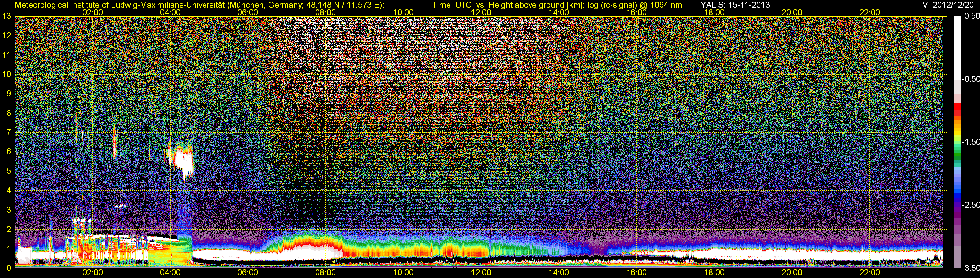
Task: Pick the green segment of the colorbar
Action: [x=957, y=154]
